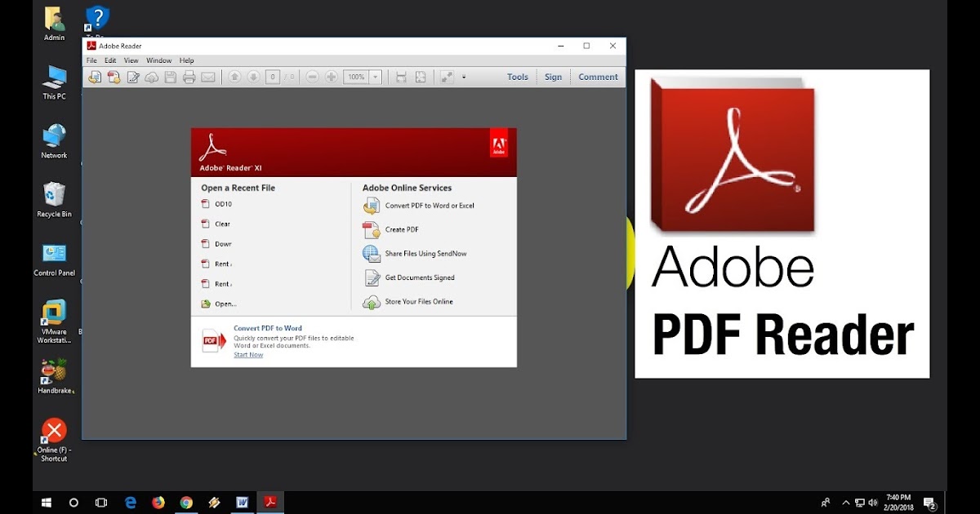Click the Fit One Full Page icon

[421, 77]
